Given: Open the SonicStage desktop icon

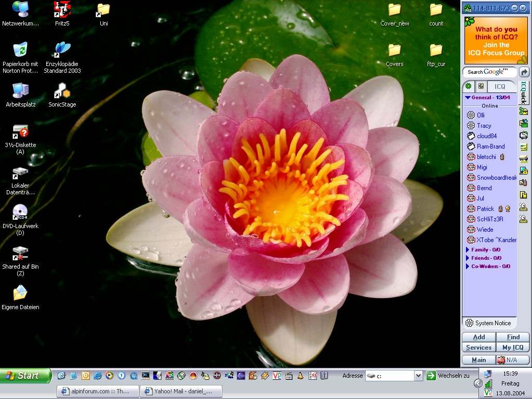Looking at the screenshot, I should (62, 91).
